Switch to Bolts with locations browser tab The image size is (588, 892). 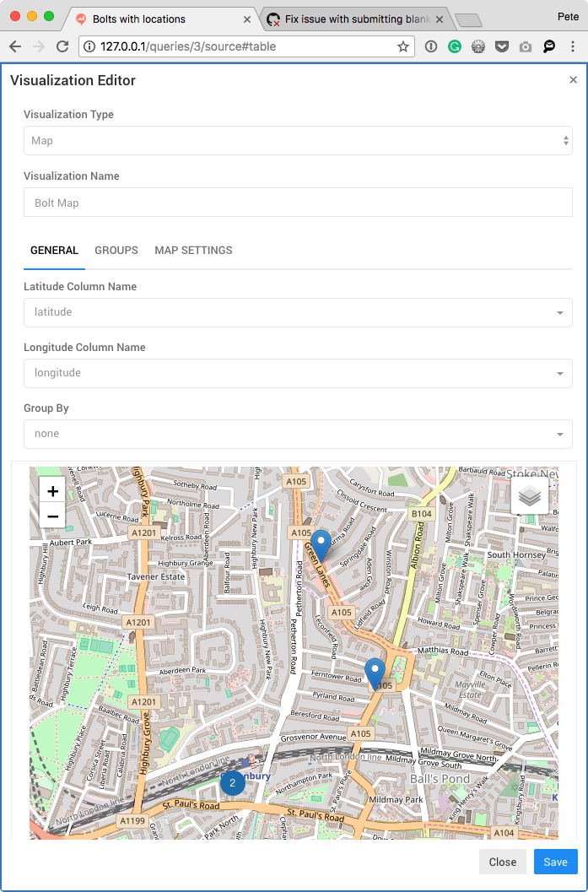[x=159, y=19]
